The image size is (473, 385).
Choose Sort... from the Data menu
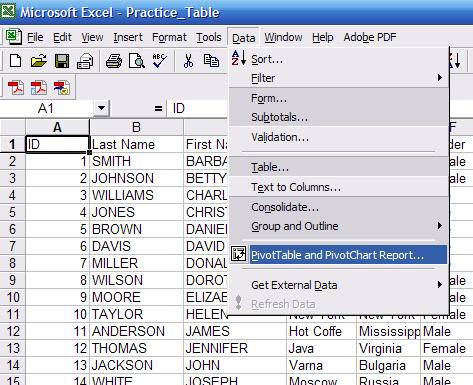(x=338, y=59)
